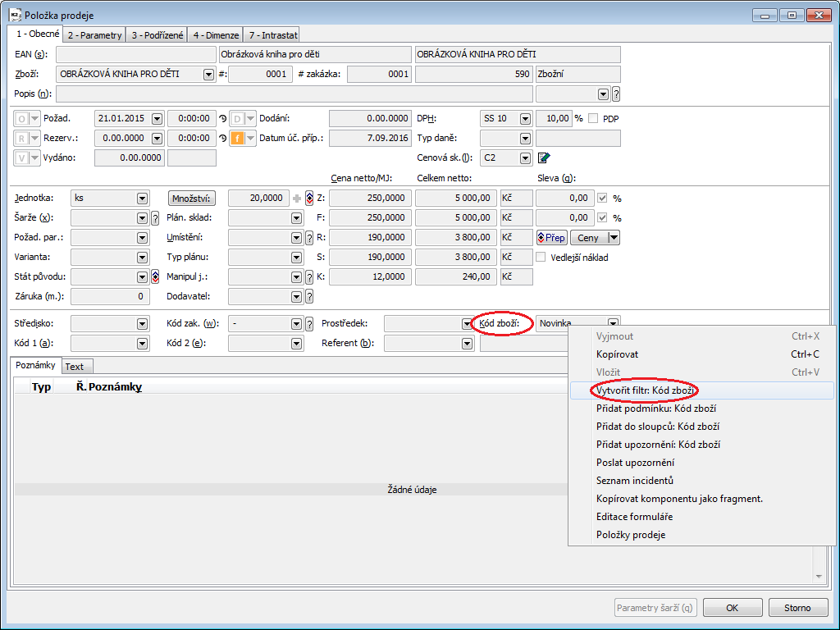Click the question mark beside Šarže
Screen dimensions: 840x630
tap(155, 218)
